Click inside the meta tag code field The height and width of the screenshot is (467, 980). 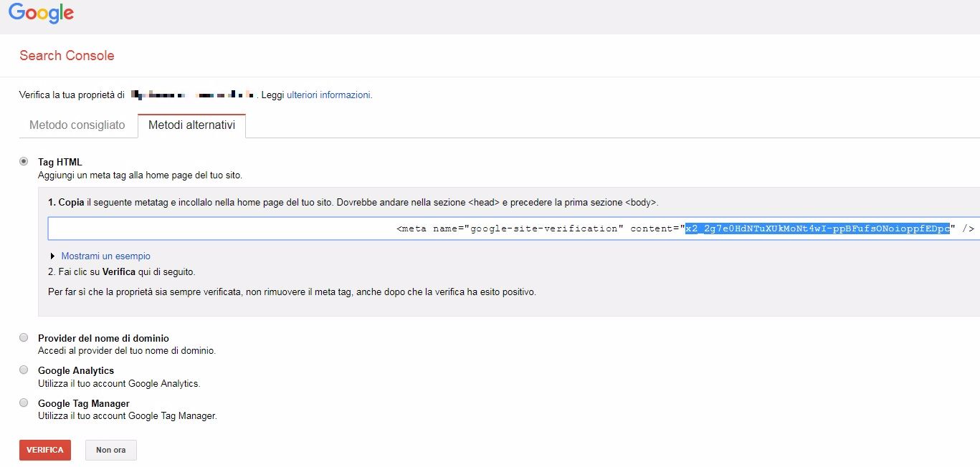[x=514, y=228]
